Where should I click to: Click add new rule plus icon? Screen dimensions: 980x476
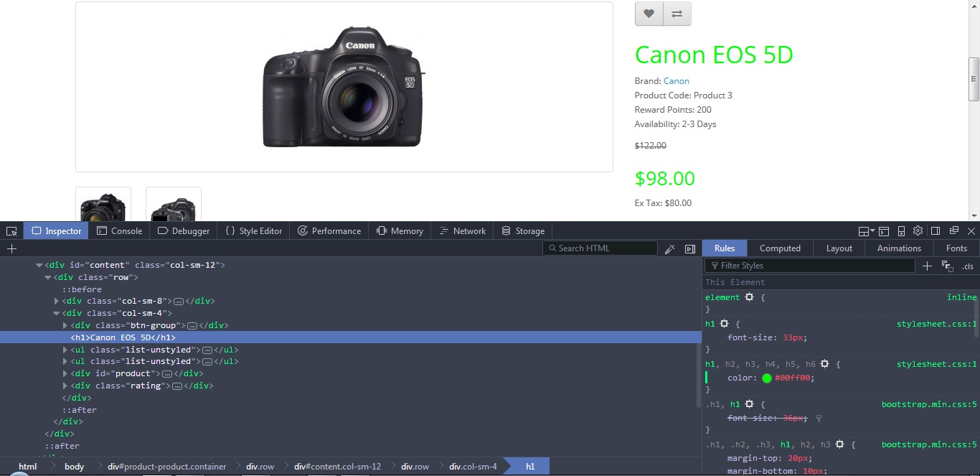pos(927,266)
